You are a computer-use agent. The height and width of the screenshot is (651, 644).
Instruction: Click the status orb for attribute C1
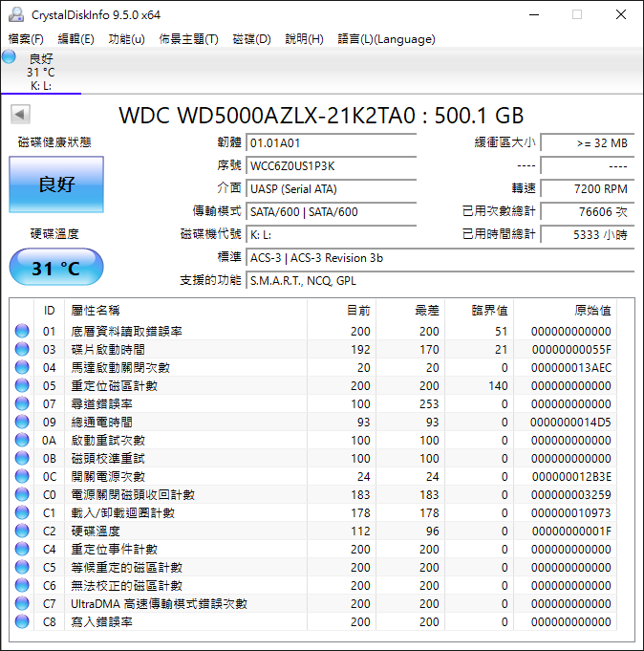click(22, 512)
